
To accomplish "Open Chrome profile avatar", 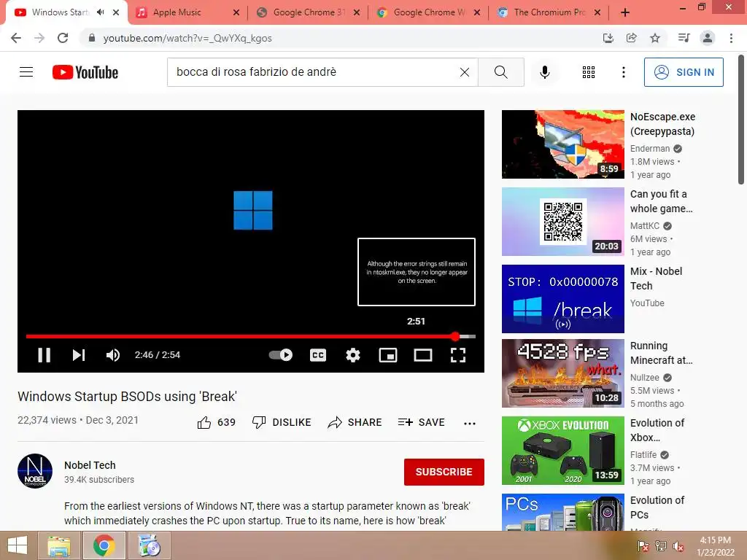I will pyautogui.click(x=708, y=38).
